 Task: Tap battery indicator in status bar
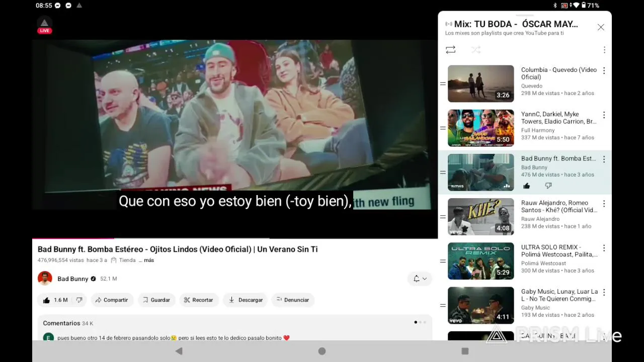(x=584, y=6)
